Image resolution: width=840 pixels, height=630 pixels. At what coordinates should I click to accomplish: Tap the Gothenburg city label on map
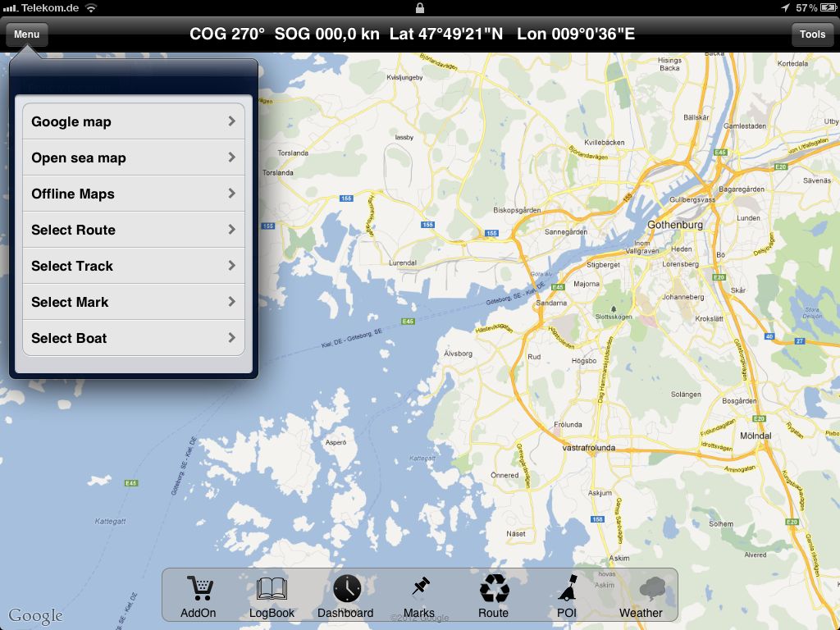coord(675,225)
